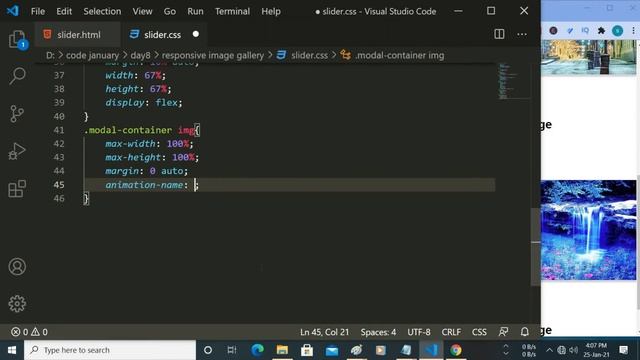Open Task View from the taskbar

click(232, 350)
